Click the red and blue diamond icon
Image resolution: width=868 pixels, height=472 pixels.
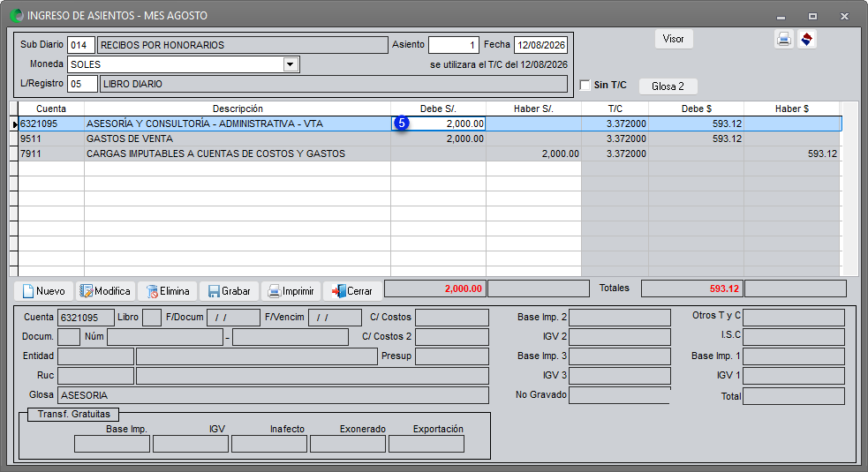807,40
